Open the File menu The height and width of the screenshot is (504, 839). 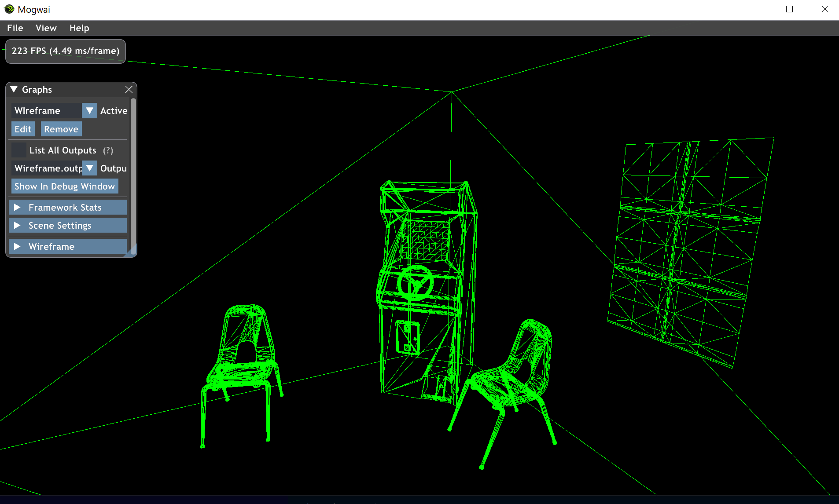15,28
